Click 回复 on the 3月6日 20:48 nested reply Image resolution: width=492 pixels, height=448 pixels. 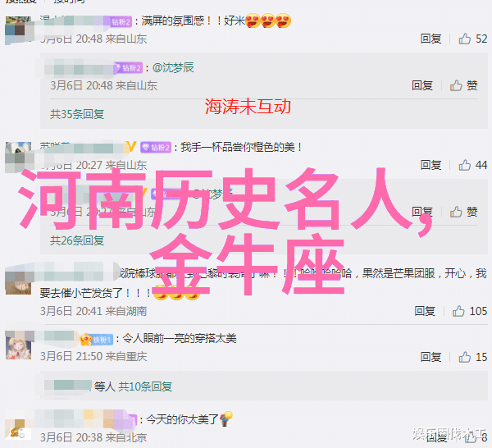[422, 85]
